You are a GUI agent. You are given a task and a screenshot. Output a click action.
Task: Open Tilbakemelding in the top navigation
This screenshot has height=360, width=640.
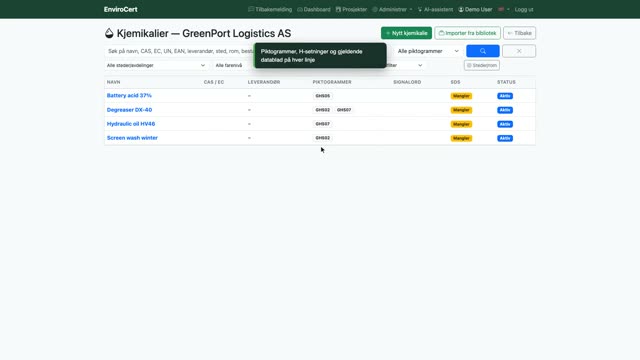tap(270, 9)
